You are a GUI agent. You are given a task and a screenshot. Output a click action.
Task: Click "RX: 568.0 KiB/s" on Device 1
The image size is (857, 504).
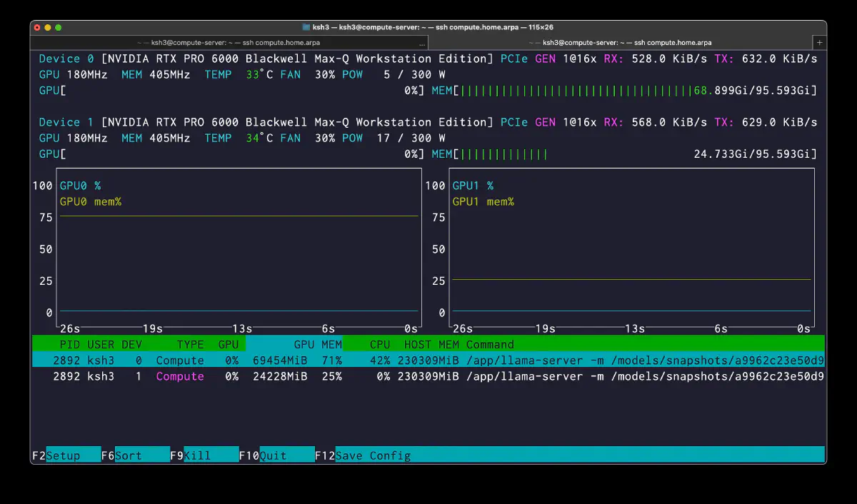click(655, 122)
